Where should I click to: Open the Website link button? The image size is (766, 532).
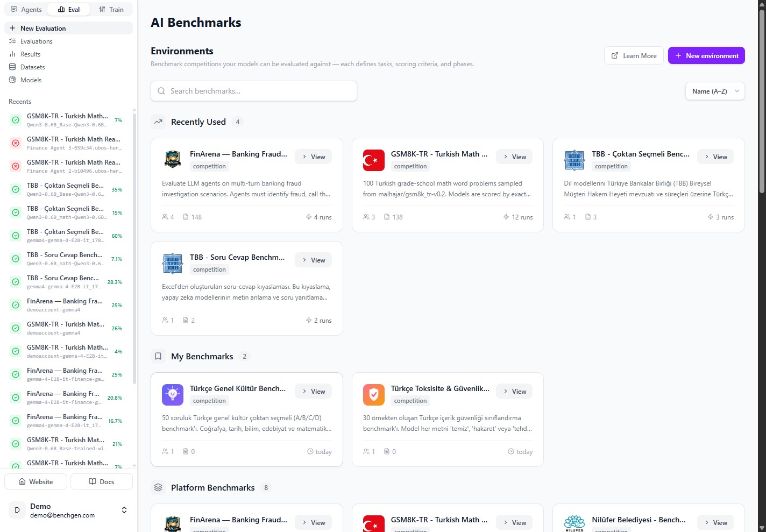click(x=36, y=481)
